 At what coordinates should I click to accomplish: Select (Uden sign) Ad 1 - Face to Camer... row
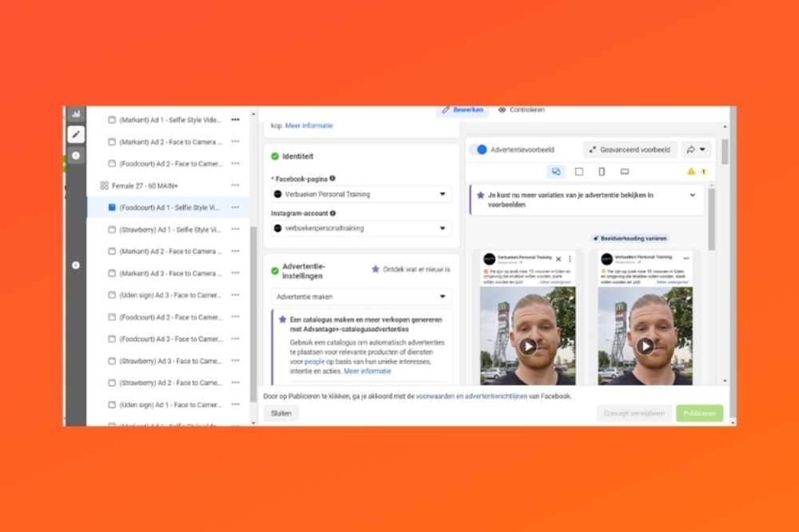[168, 405]
